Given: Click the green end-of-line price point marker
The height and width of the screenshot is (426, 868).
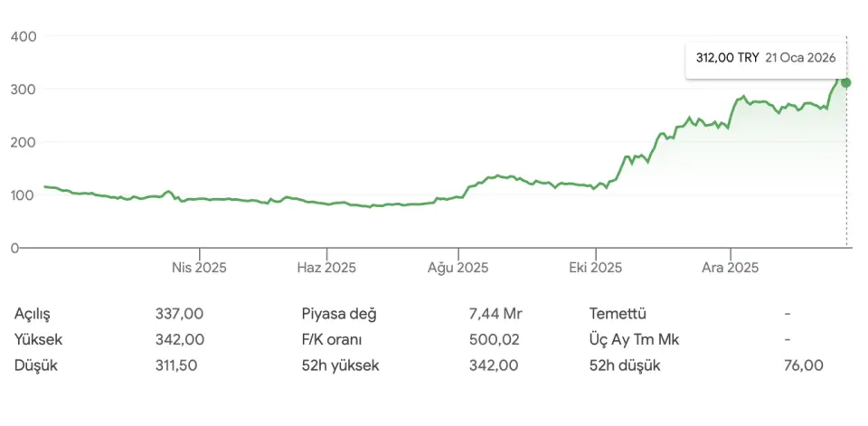Looking at the screenshot, I should point(846,82).
